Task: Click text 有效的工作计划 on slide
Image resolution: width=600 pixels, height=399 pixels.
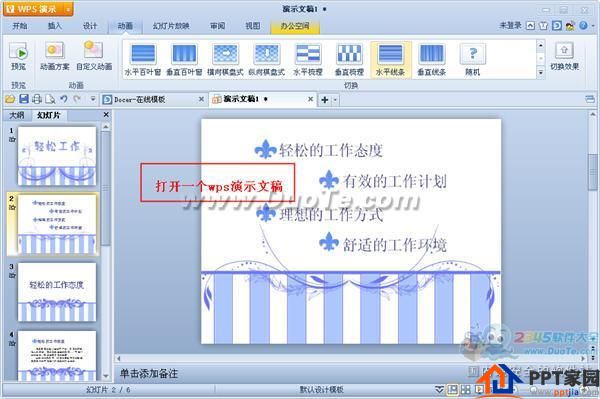Action: (x=395, y=181)
